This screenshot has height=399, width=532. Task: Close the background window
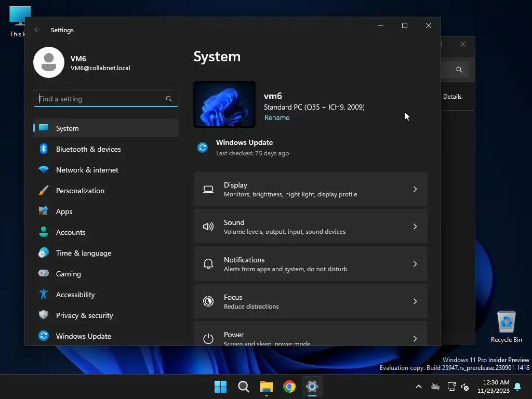coord(463,45)
